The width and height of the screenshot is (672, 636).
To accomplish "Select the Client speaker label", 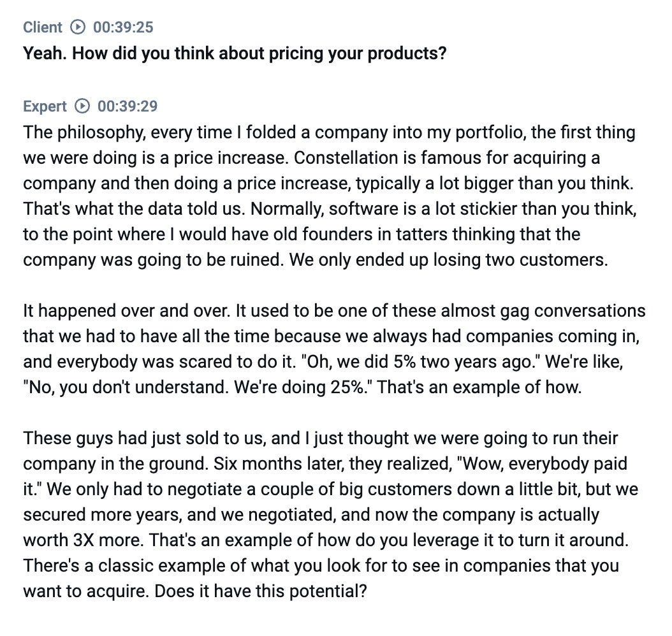I will tap(43, 27).
